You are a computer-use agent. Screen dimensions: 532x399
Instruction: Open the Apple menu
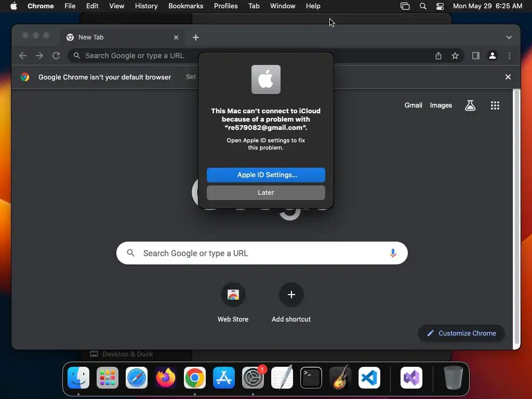13,6
